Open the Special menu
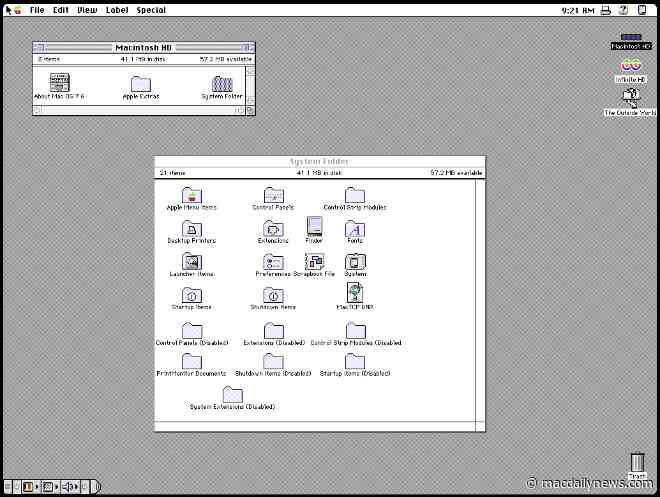The image size is (660, 497). pos(151,10)
